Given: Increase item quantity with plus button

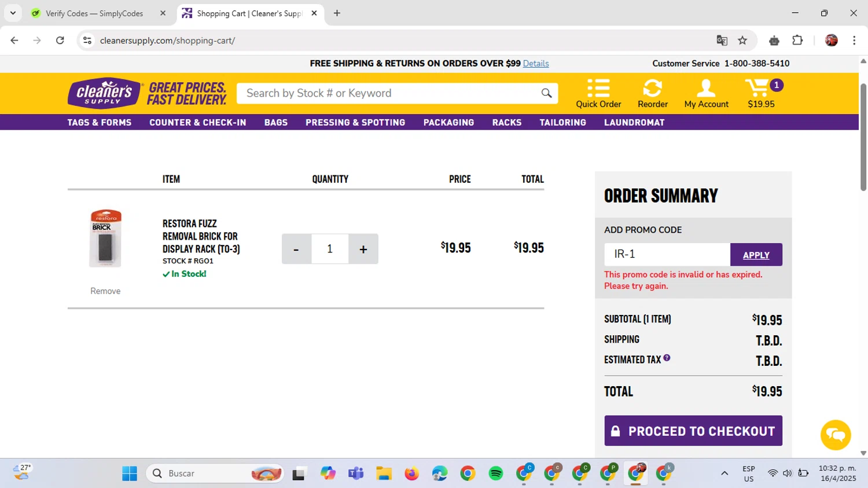Looking at the screenshot, I should click(363, 249).
